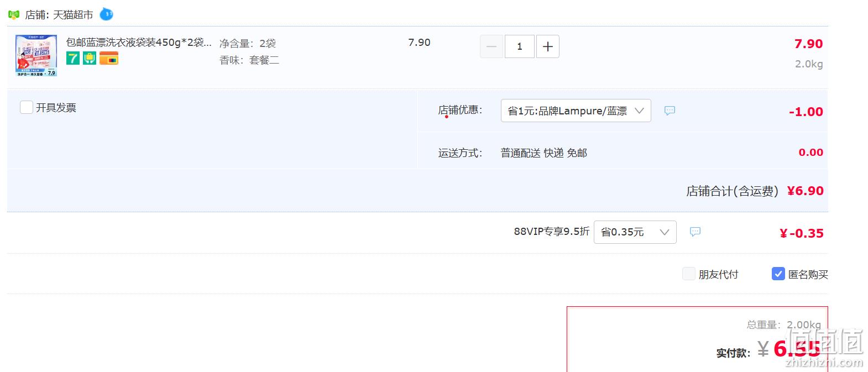The width and height of the screenshot is (868, 372).
Task: Click the comment icon beside 88VIP discount
Action: click(696, 232)
